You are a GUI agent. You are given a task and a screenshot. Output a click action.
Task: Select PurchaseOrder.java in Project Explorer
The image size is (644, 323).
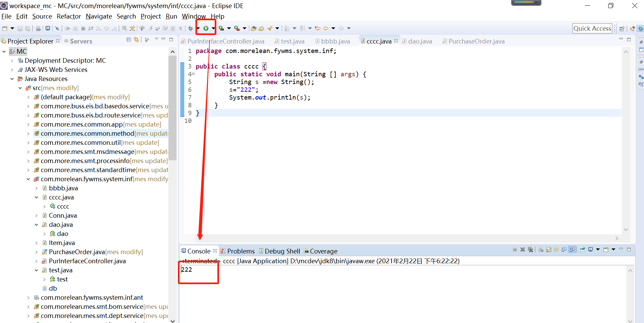coord(77,252)
